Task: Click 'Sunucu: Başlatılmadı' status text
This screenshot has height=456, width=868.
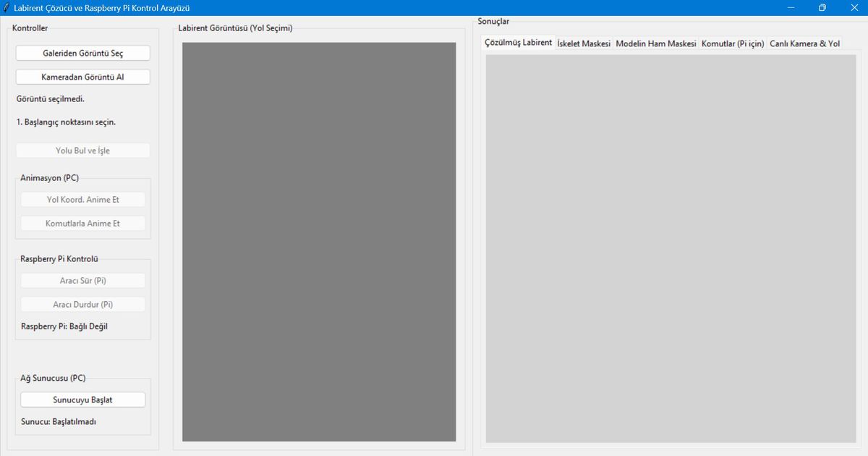Action: 59,421
